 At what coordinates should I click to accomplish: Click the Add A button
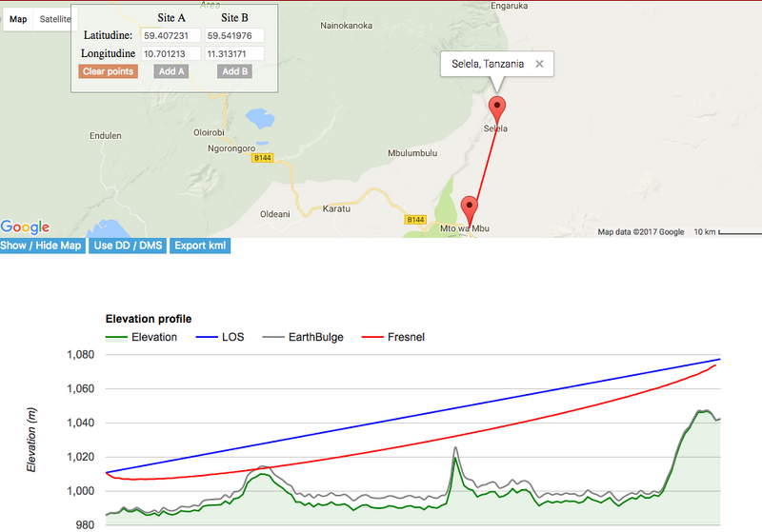point(171,71)
